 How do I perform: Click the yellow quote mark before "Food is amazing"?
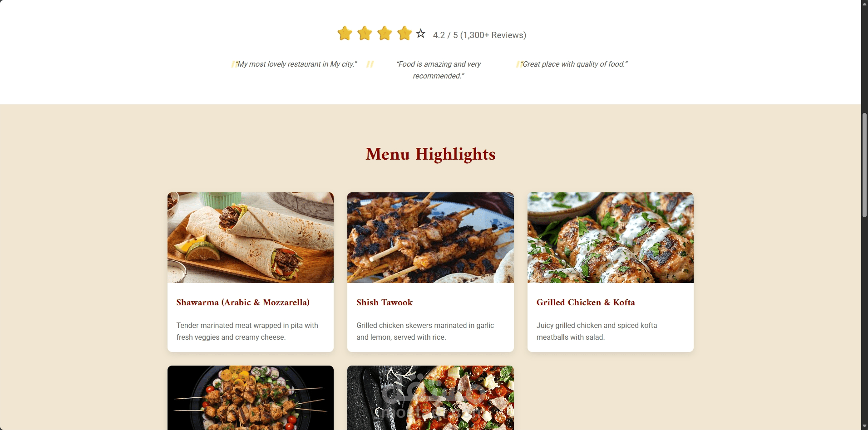tap(370, 64)
